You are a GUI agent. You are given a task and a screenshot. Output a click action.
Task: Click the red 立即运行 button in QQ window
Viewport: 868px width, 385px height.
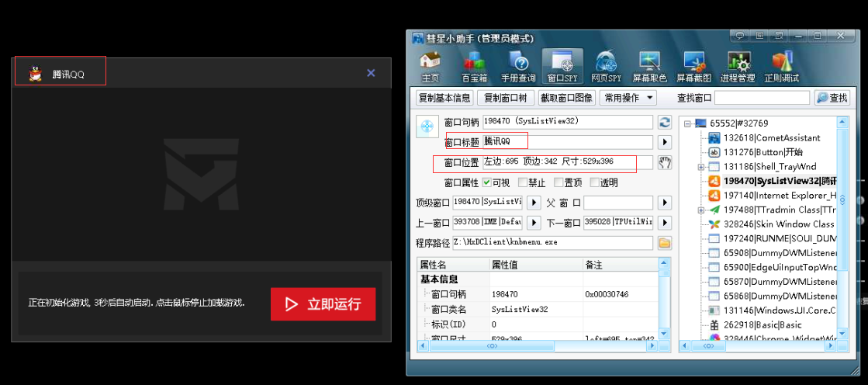(323, 304)
